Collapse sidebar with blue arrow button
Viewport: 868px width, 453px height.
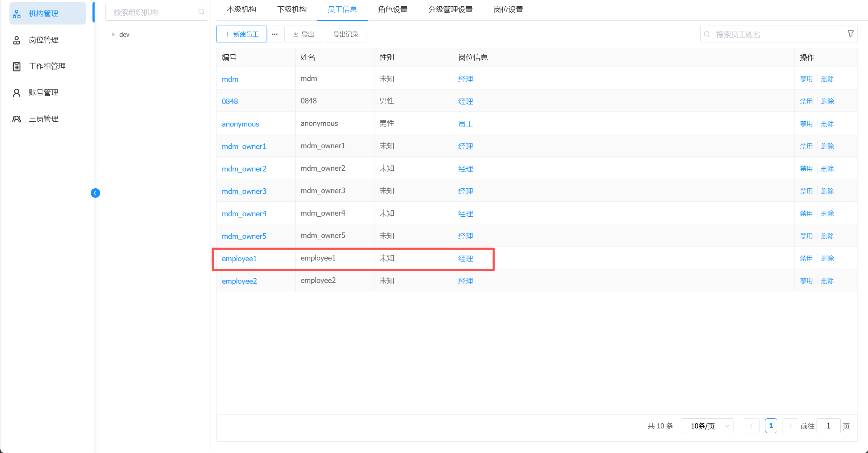click(95, 193)
